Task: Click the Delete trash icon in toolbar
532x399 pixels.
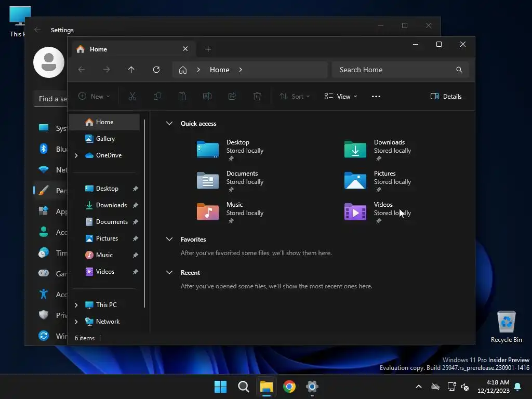Action: (x=257, y=96)
